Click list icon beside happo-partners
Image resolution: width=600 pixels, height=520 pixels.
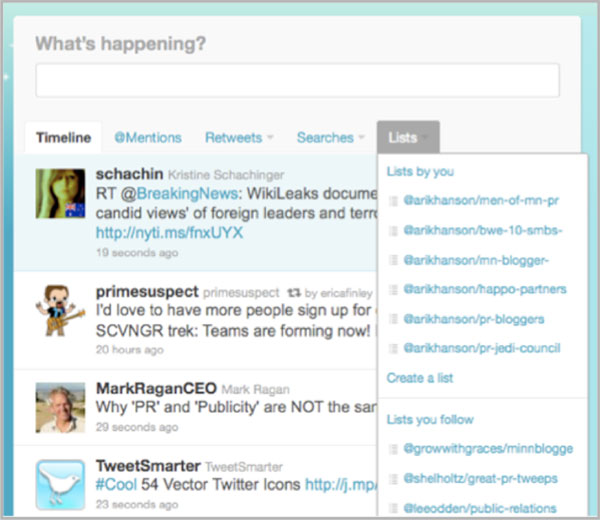(393, 290)
